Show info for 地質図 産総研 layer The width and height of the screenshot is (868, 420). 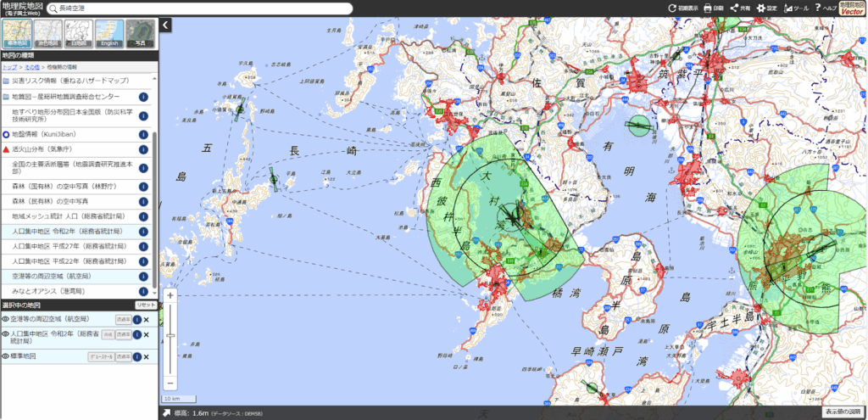[x=143, y=97]
